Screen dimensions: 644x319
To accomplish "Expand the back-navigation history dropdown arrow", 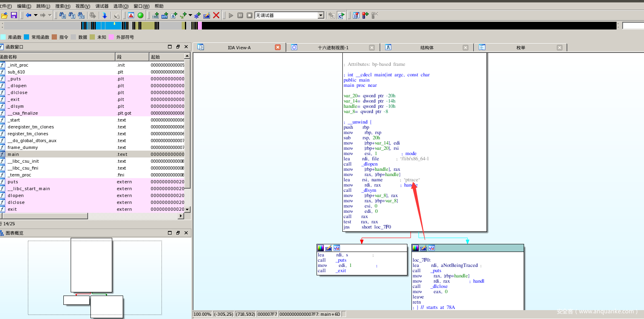I will pyautogui.click(x=36, y=15).
